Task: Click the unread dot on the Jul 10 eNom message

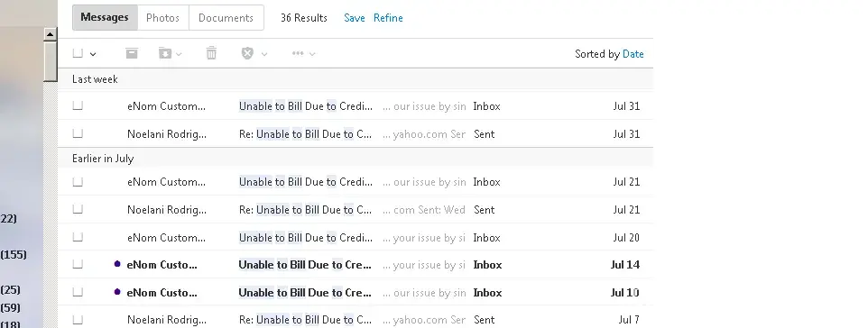Action: [117, 291]
